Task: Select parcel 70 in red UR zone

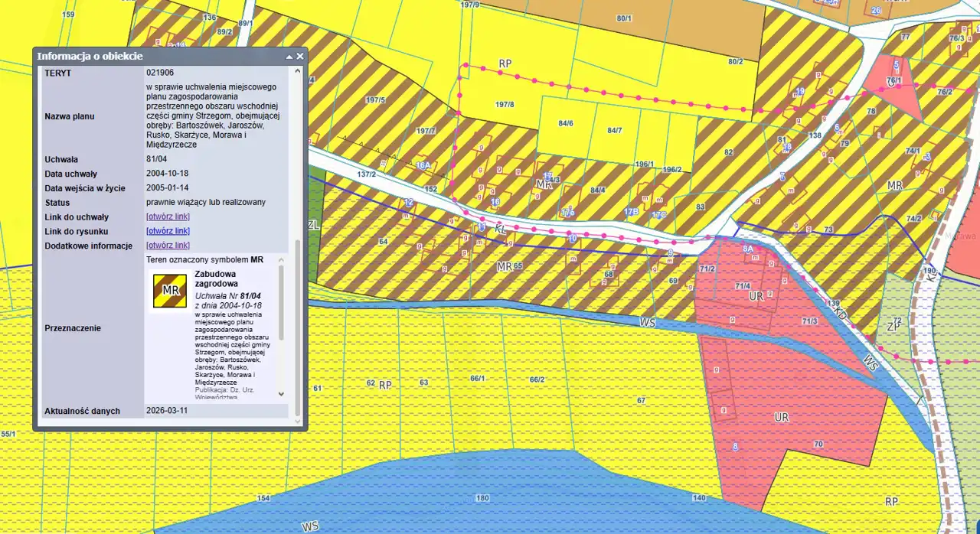Action: point(818,444)
